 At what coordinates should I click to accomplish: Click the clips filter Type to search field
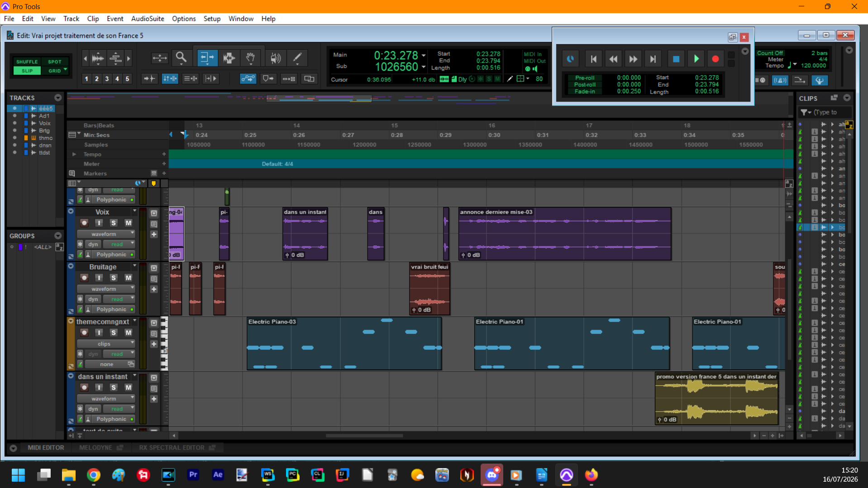(831, 112)
